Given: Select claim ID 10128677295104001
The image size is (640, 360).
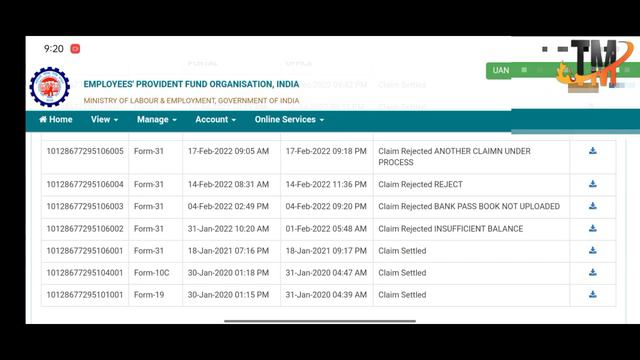Looking at the screenshot, I should [85, 273].
